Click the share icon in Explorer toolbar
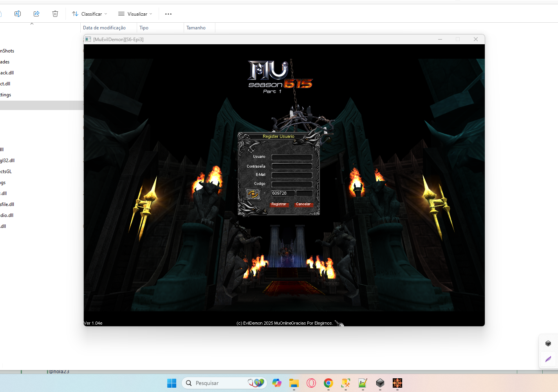Image resolution: width=558 pixels, height=392 pixels. [36, 14]
